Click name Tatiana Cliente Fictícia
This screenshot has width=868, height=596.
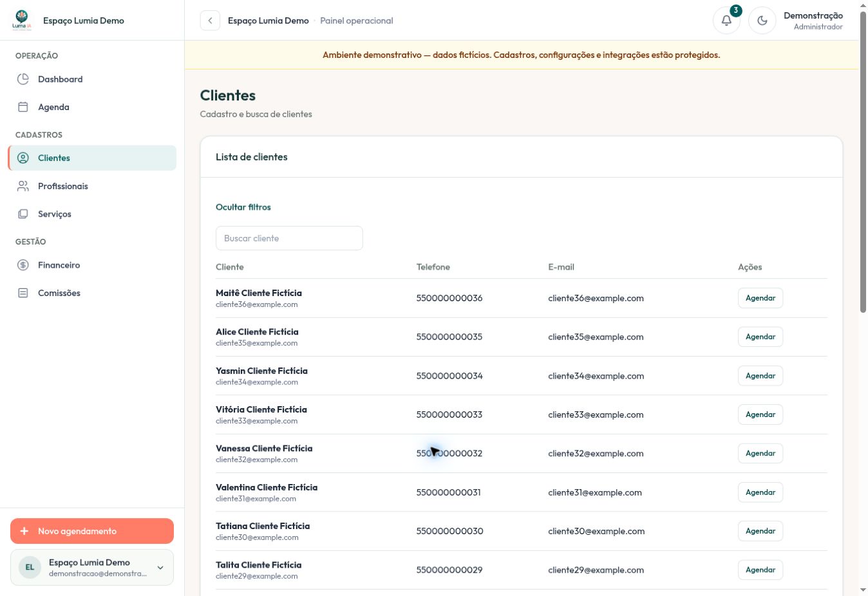[263, 526]
